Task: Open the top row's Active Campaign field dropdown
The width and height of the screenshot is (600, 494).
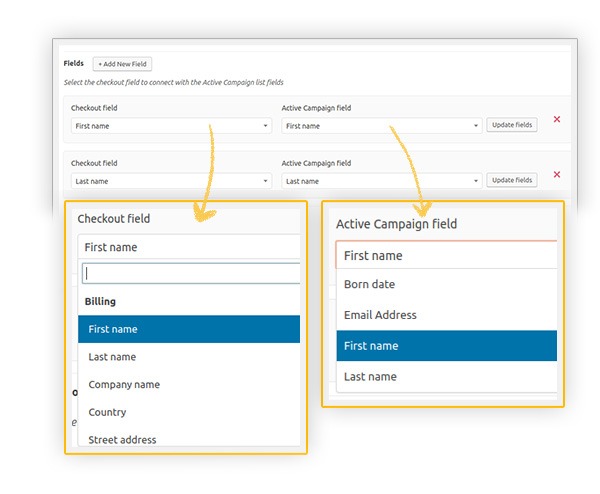Action: point(382,126)
